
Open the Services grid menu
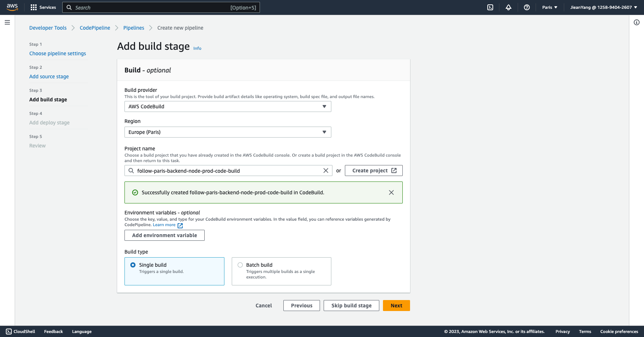[34, 7]
